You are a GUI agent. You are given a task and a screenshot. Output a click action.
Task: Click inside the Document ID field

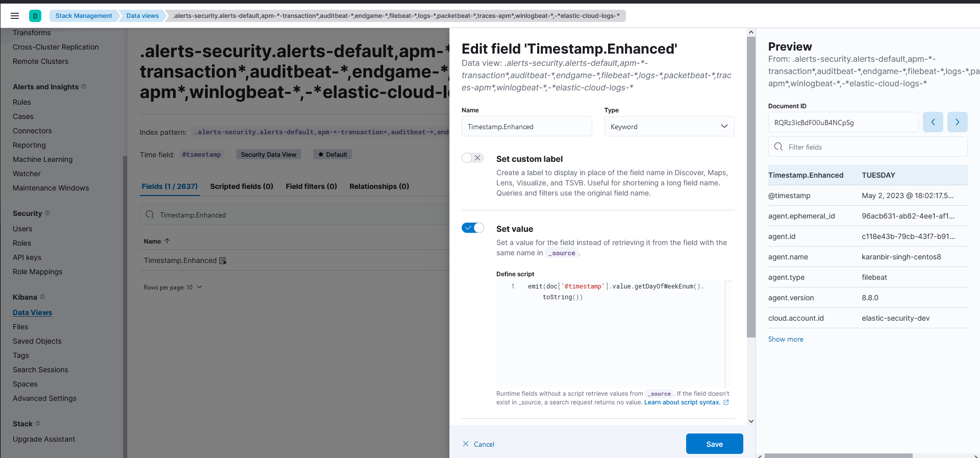[843, 122]
